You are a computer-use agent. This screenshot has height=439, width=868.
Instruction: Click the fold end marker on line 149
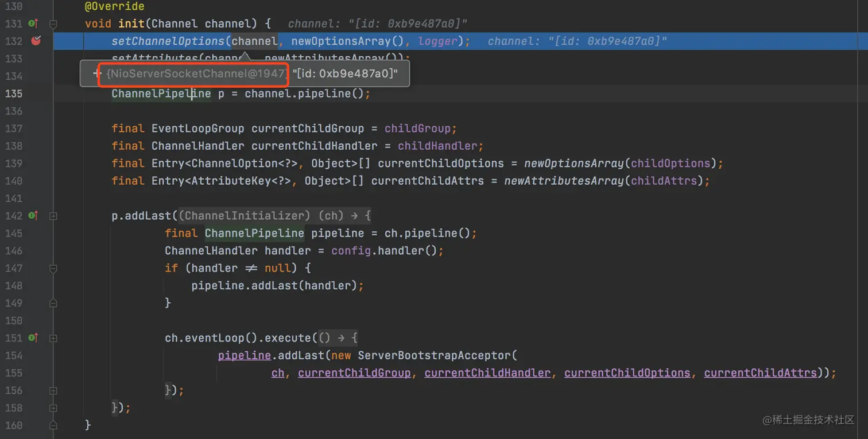tap(53, 303)
